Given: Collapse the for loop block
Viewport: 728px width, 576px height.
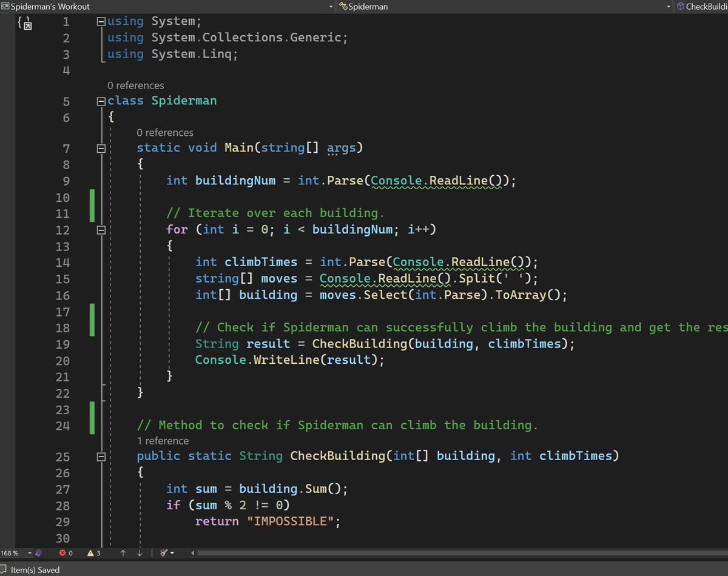Looking at the screenshot, I should (x=101, y=230).
